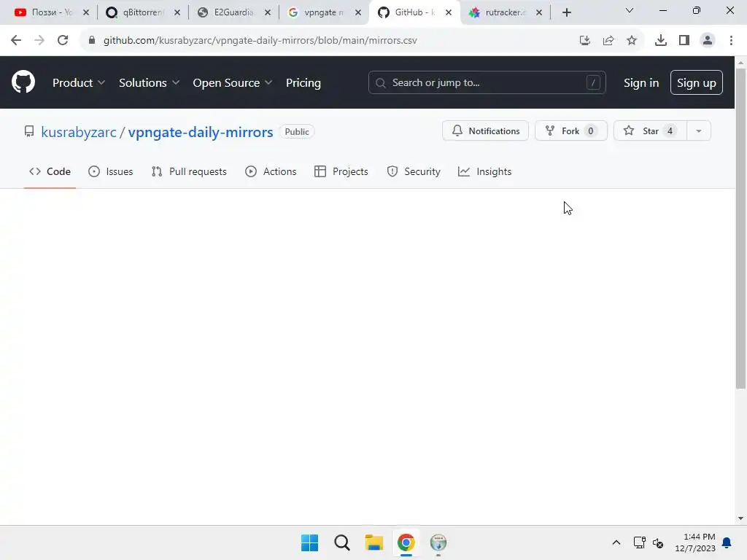This screenshot has width=747, height=560.
Task: Go back with the browser back arrow
Action: [x=16, y=40]
